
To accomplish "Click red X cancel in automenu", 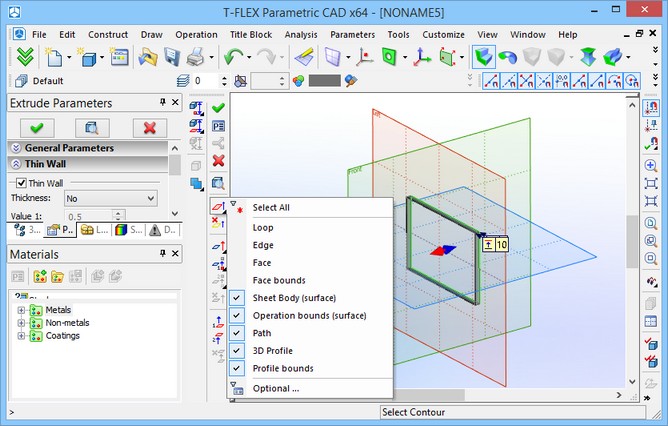I will click(218, 161).
